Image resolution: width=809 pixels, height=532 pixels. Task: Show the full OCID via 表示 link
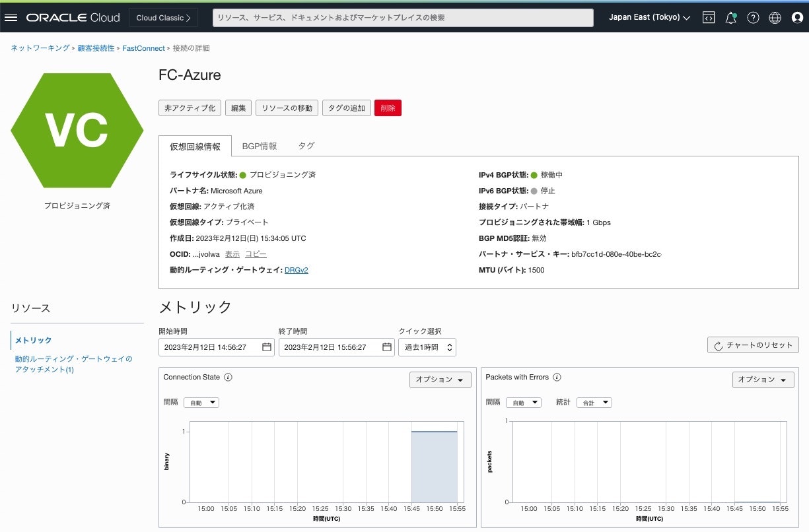coord(232,254)
